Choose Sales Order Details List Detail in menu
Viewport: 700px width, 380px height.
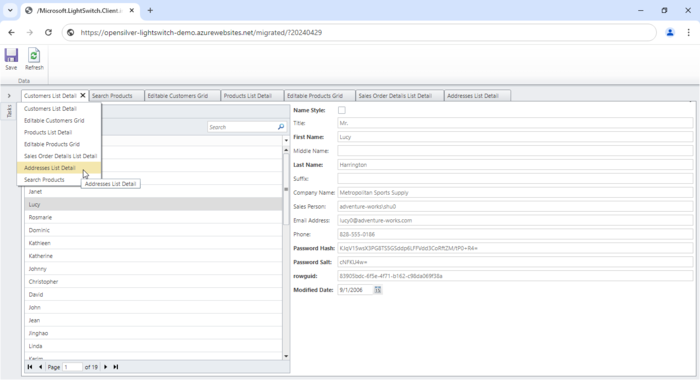point(59,156)
